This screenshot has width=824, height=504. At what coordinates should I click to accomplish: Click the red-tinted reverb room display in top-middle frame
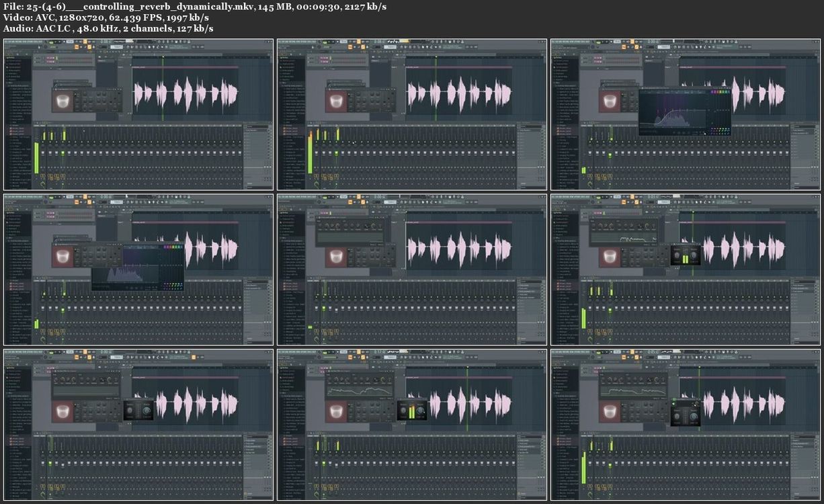(x=336, y=101)
